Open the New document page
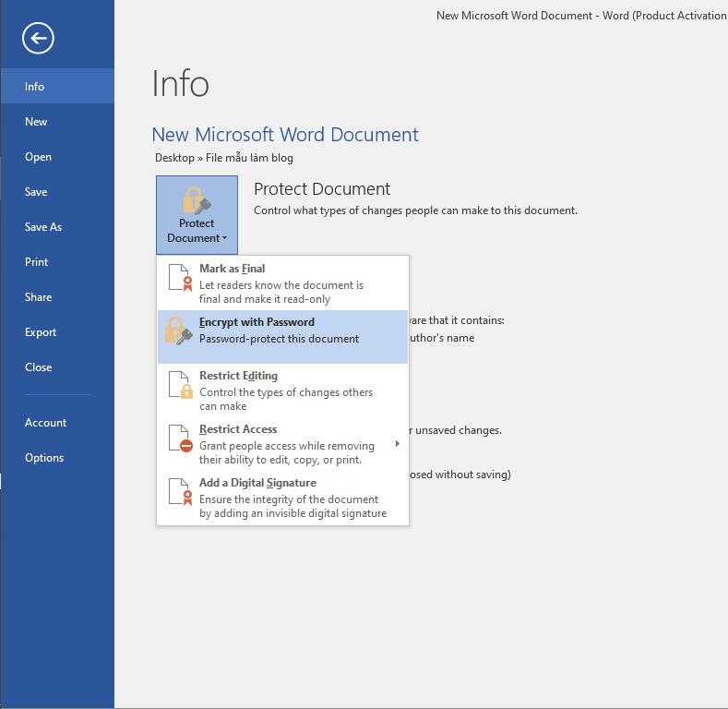 (x=36, y=122)
